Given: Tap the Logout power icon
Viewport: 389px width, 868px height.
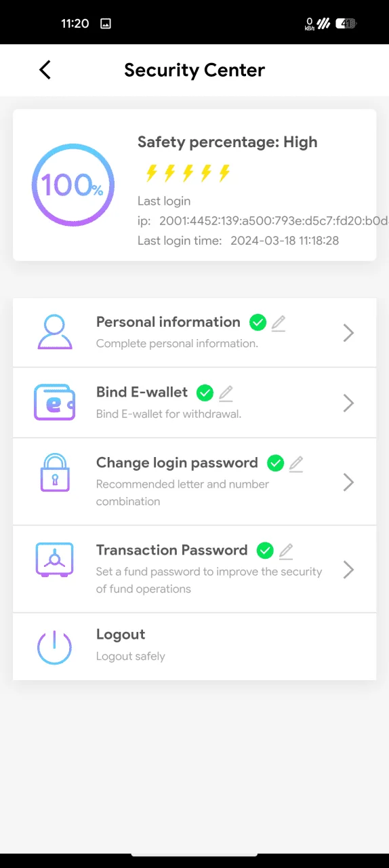Looking at the screenshot, I should pos(54,646).
